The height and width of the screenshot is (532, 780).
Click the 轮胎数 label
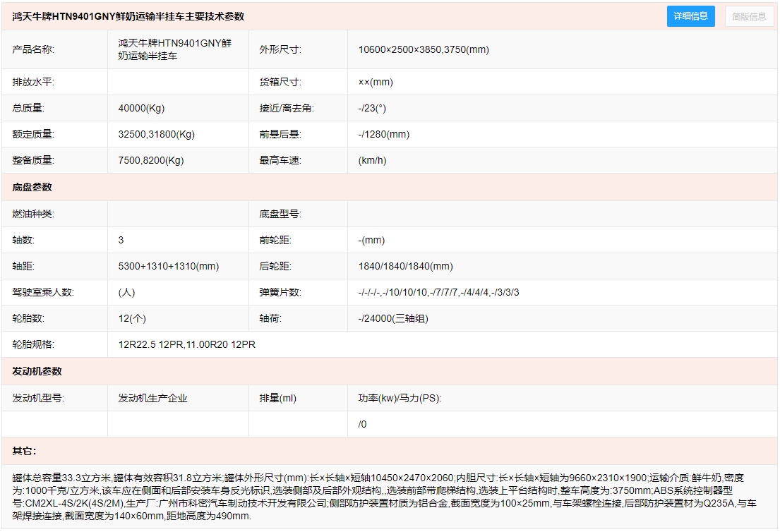coord(28,319)
